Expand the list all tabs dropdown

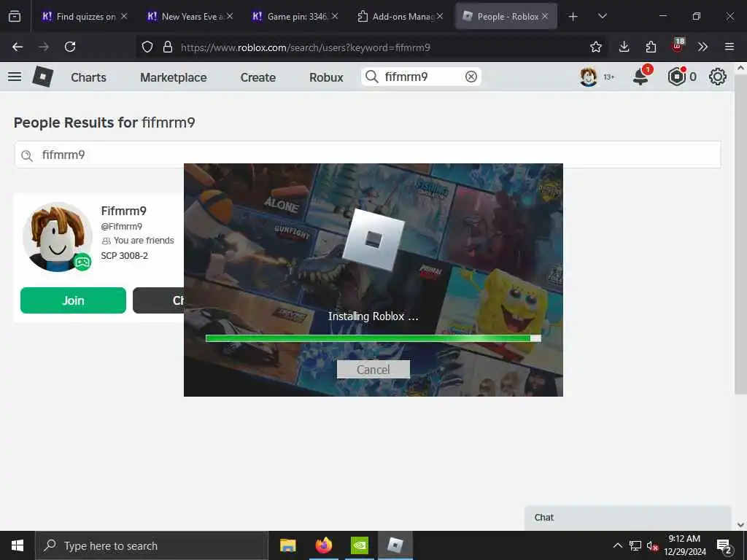pyautogui.click(x=602, y=16)
